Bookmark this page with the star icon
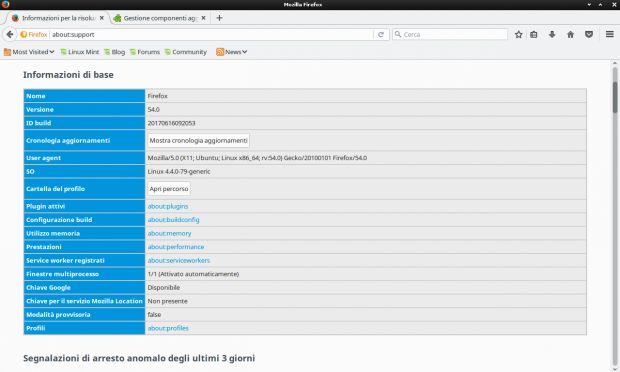 click(518, 34)
